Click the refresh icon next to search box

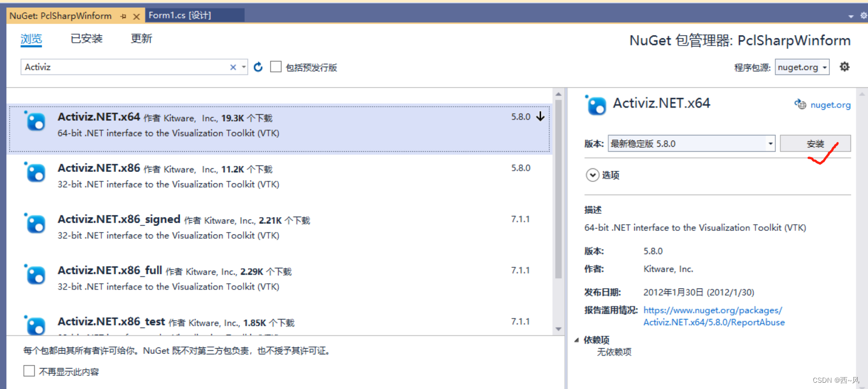258,67
